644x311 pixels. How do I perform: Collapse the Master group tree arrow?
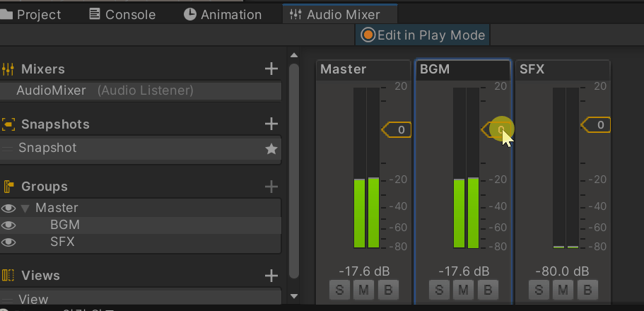tap(25, 209)
